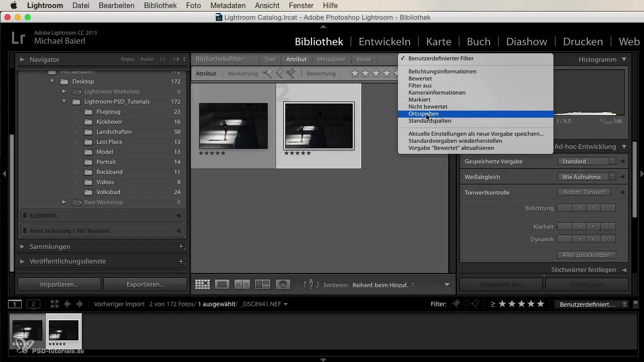Click first flag icon in Attribut filter
This screenshot has height=362, width=644.
(268, 73)
